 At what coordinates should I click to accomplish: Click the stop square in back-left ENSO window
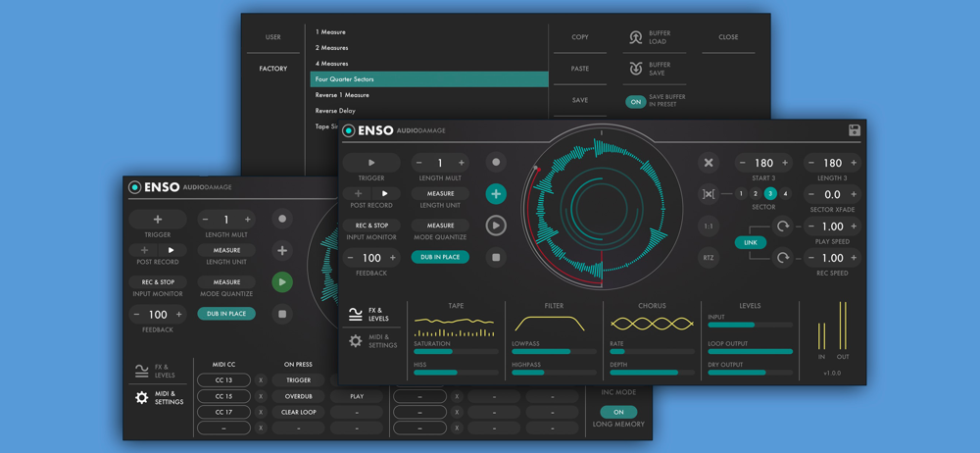[x=282, y=314]
